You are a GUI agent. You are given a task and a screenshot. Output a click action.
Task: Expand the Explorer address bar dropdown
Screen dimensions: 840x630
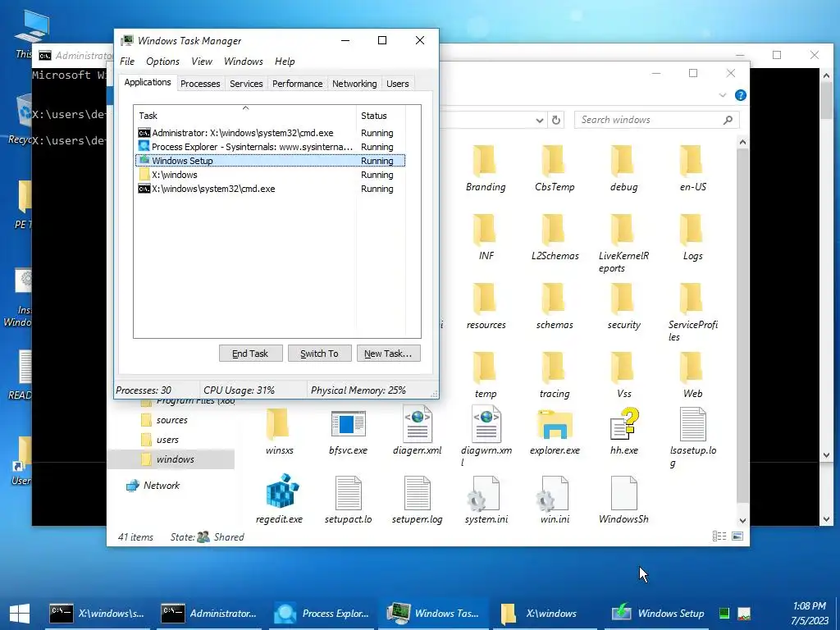coord(540,121)
